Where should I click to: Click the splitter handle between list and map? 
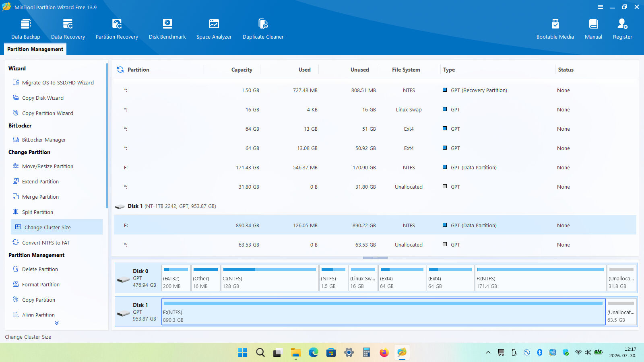pyautogui.click(x=375, y=257)
